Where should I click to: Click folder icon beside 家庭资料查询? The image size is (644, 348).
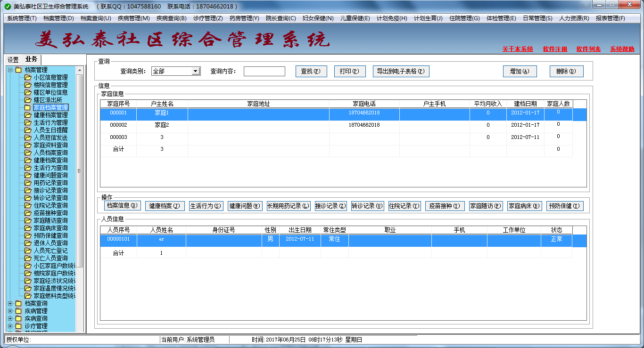tap(28, 145)
